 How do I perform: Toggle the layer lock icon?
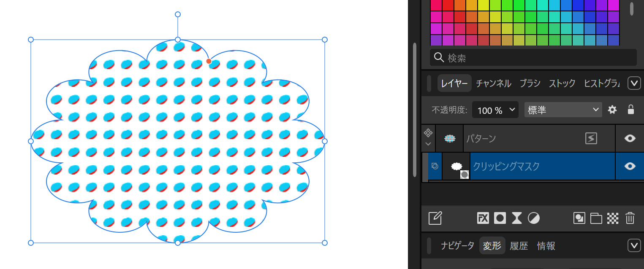click(630, 110)
